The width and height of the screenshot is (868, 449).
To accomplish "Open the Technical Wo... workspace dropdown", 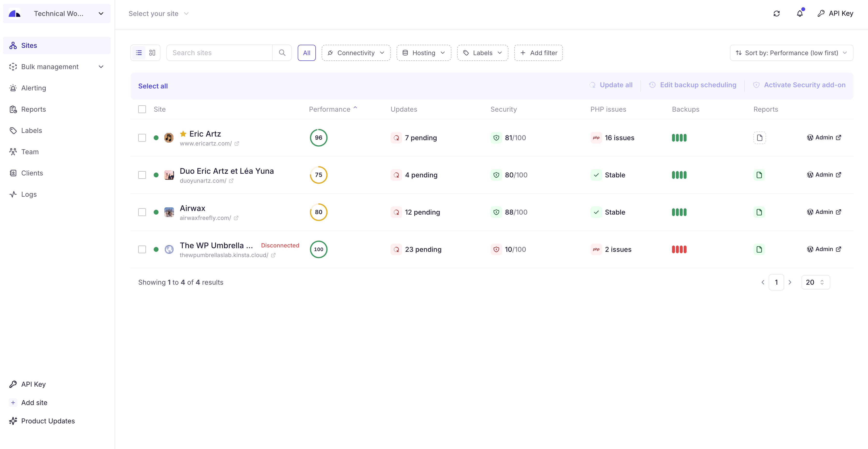I will coord(57,14).
